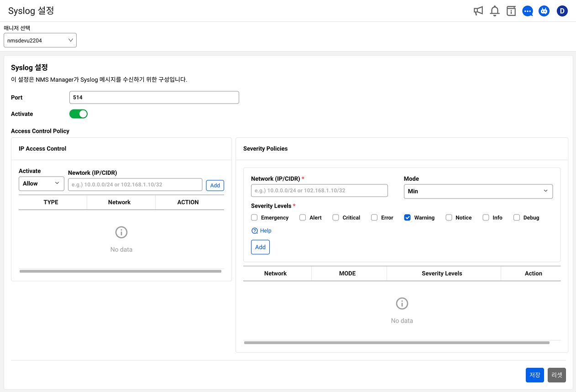Click the Port input field

click(154, 98)
